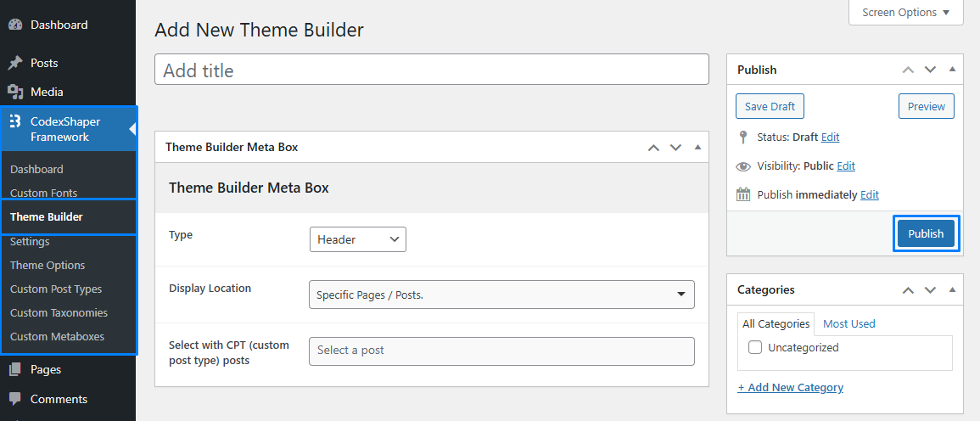Image resolution: width=980 pixels, height=421 pixels.
Task: Move Publish box up with arrow
Action: pyautogui.click(x=908, y=70)
